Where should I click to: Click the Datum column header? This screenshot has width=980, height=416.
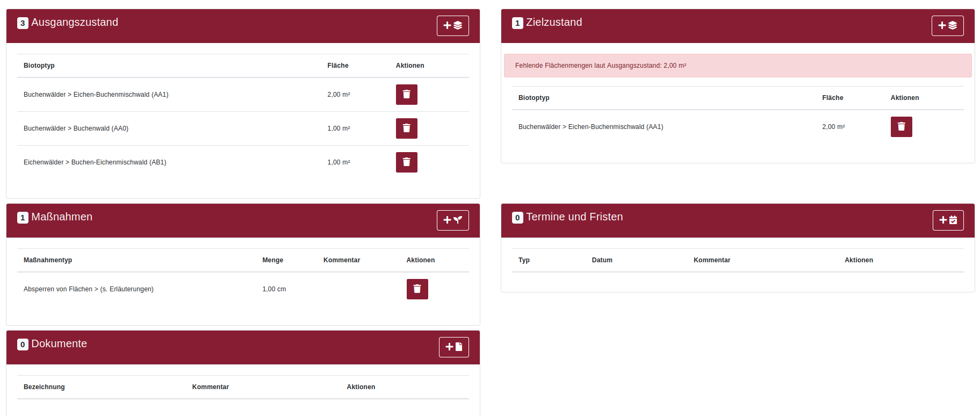click(602, 260)
